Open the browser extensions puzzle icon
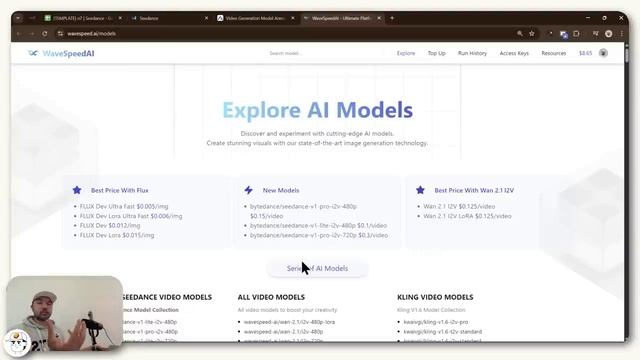 pyautogui.click(x=576, y=33)
